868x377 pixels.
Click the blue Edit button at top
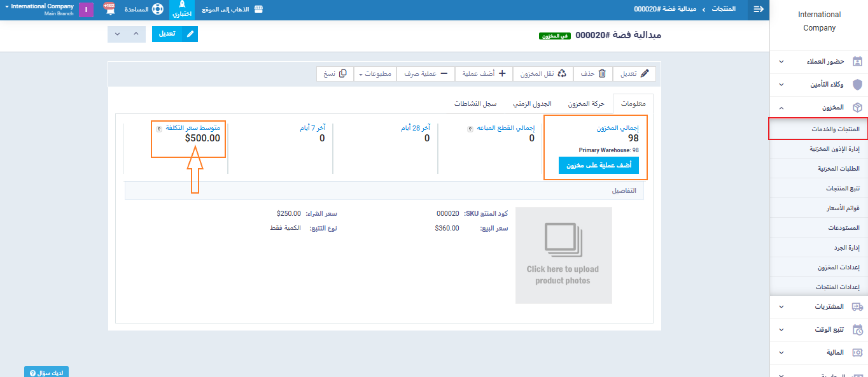point(174,34)
